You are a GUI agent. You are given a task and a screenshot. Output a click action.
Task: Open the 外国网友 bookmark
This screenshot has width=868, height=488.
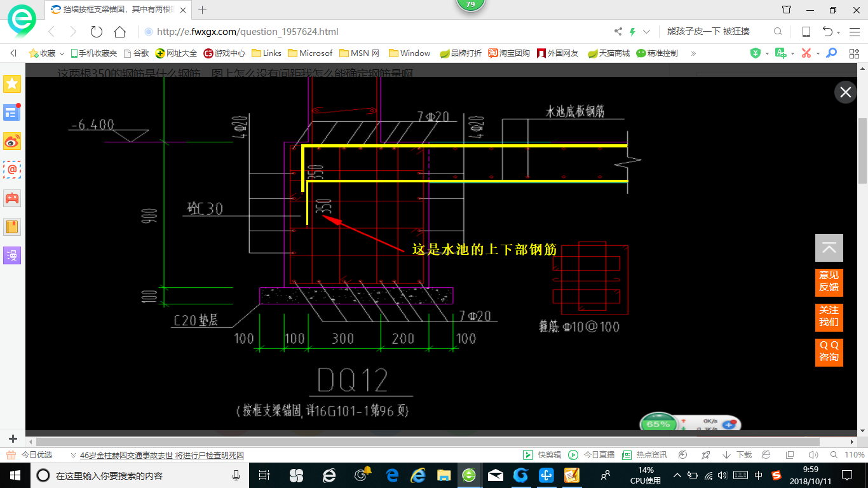(557, 53)
